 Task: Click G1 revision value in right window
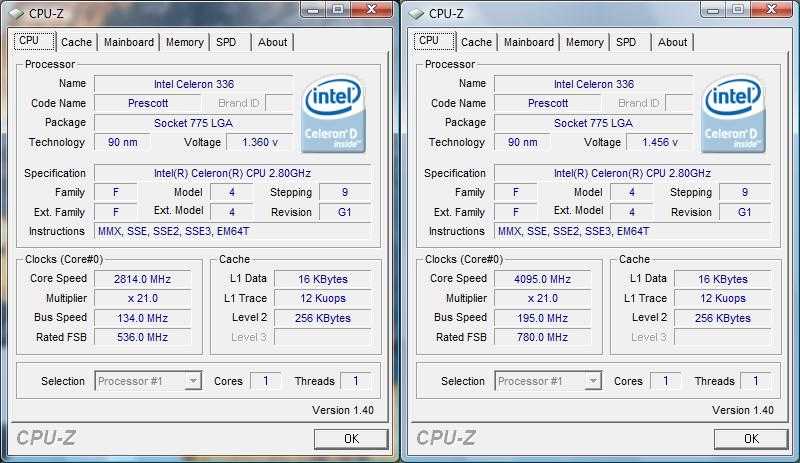tap(745, 212)
